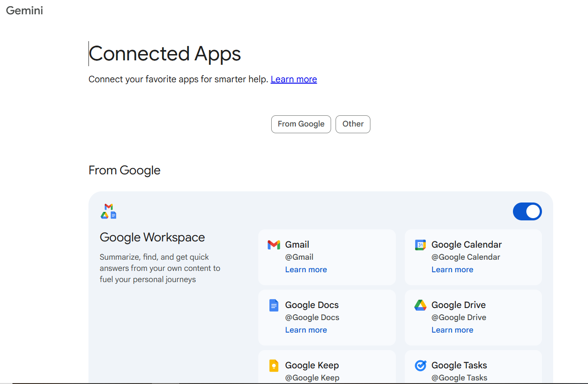Click the @Google Tasks handle text
Viewport: 588px width, 384px height.
(x=459, y=378)
